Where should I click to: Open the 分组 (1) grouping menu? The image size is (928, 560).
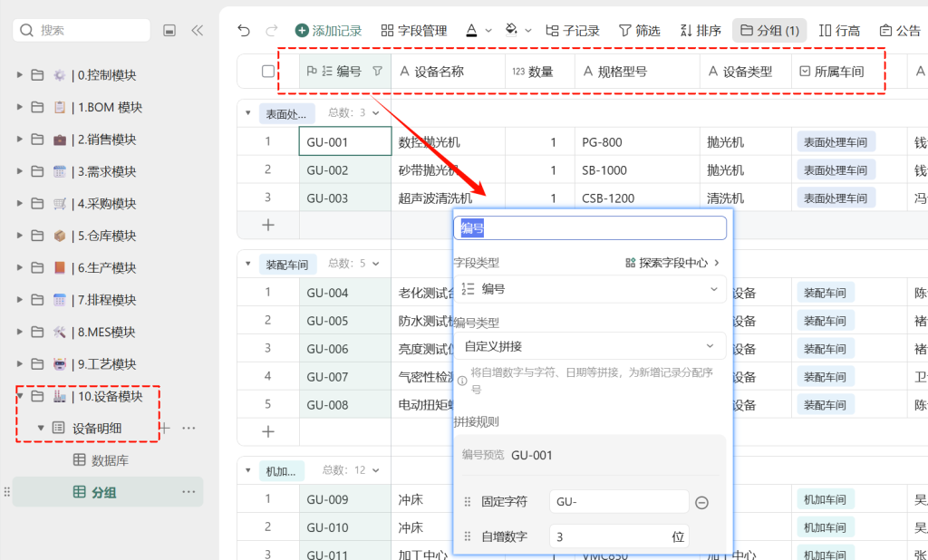click(769, 30)
